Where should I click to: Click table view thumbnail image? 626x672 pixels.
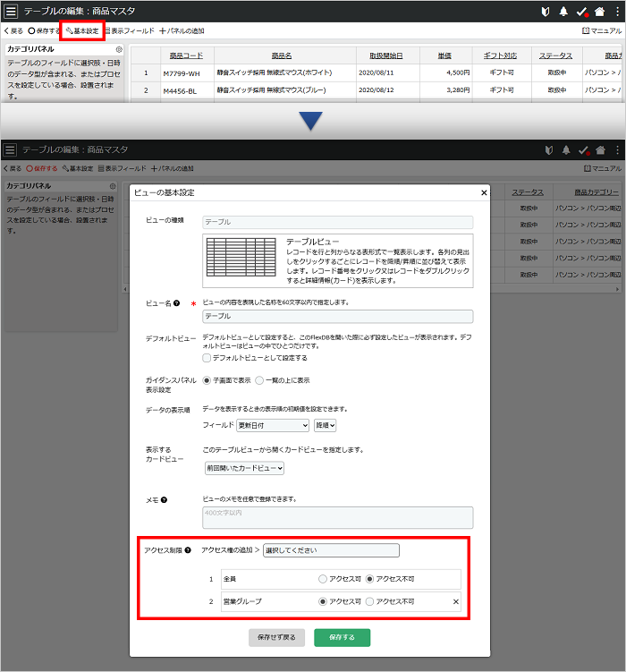coord(241,257)
